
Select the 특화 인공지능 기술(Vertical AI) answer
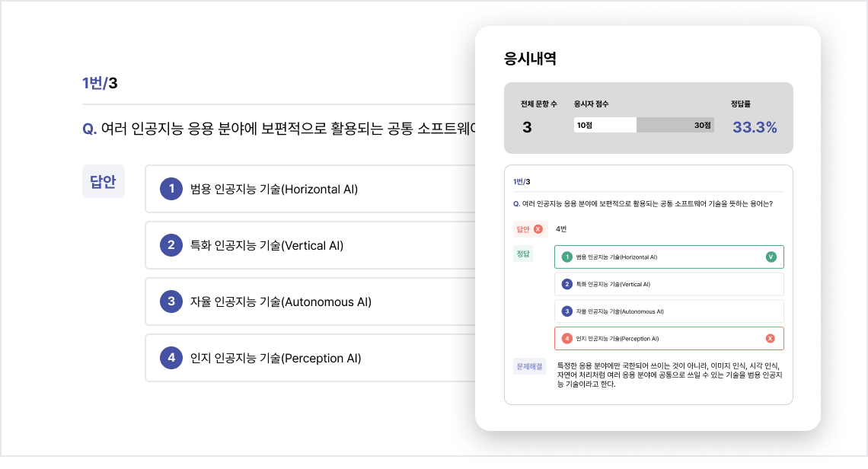coord(305,245)
